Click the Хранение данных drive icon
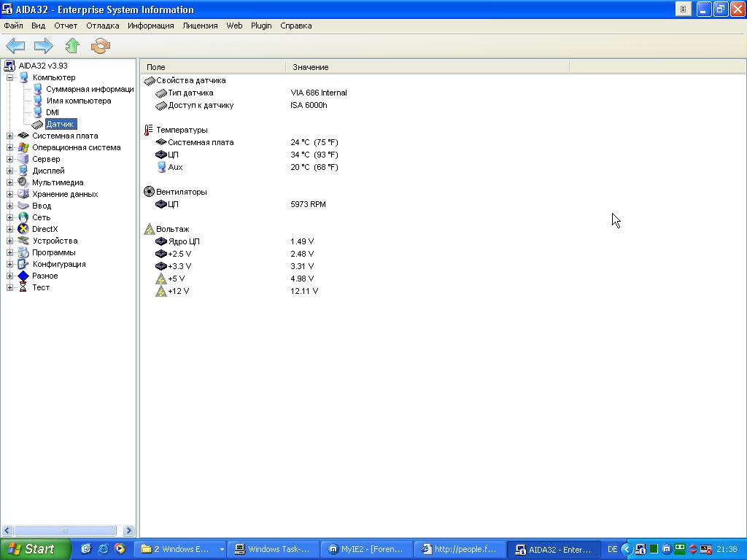747x560 pixels. [x=23, y=194]
